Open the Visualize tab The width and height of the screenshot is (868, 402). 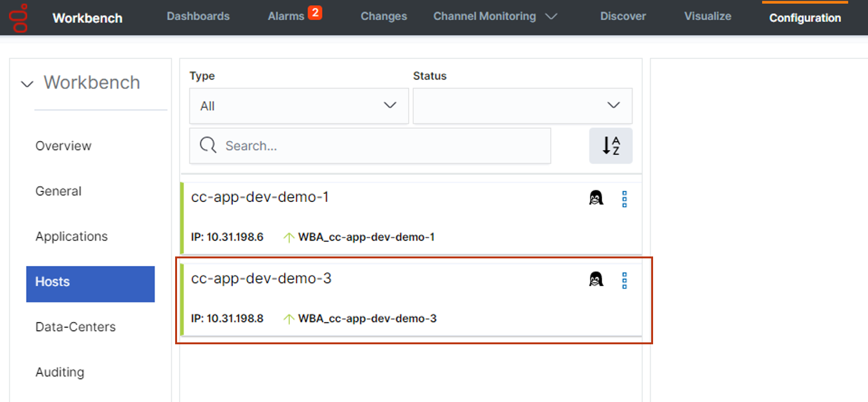(x=708, y=16)
